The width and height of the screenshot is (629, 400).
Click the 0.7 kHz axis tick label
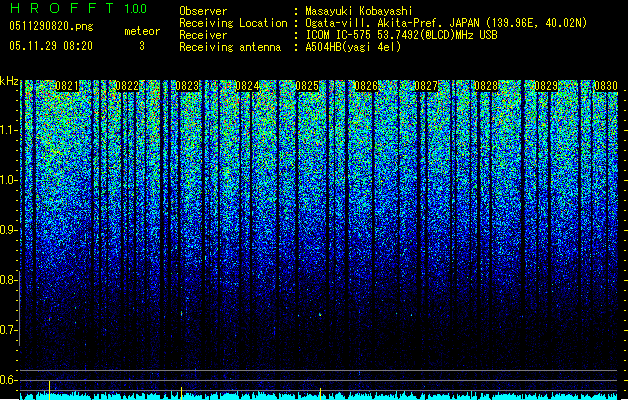coord(8,330)
